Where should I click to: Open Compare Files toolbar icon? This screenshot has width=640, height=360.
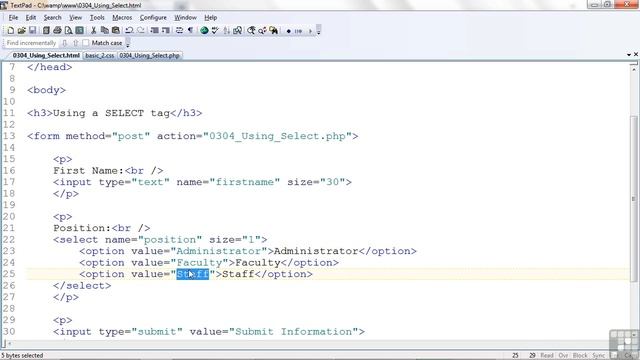(237, 31)
